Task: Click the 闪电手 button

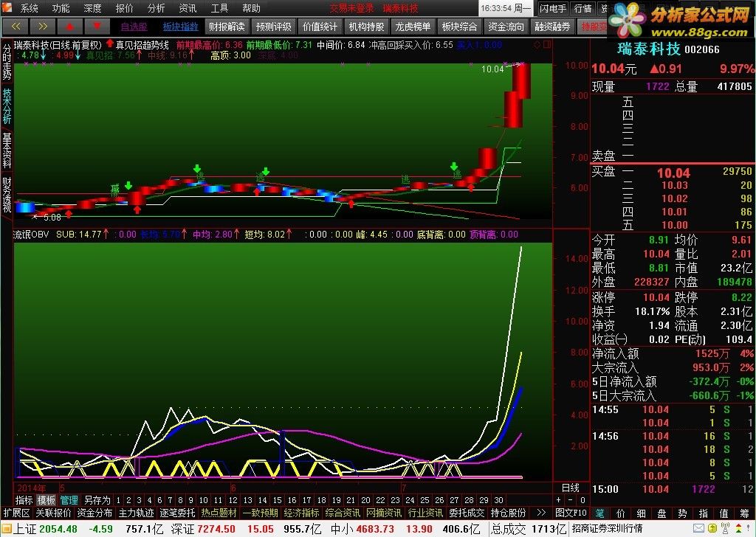Action: coord(553,8)
